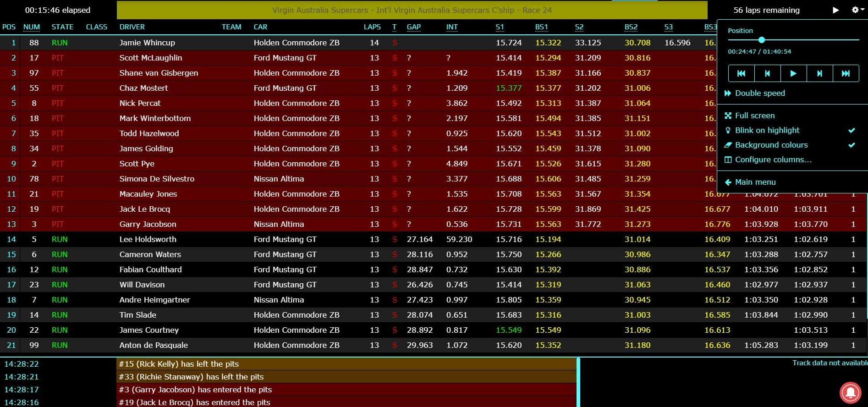
Task: Select driver Simona De Silvestro
Action: coord(157,179)
